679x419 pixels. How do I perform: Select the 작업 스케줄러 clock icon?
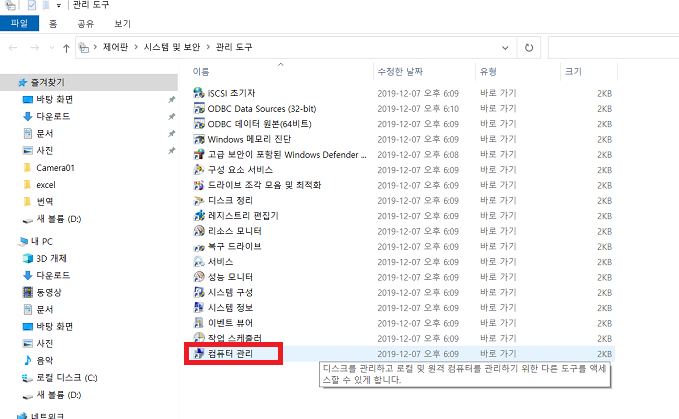(x=199, y=338)
